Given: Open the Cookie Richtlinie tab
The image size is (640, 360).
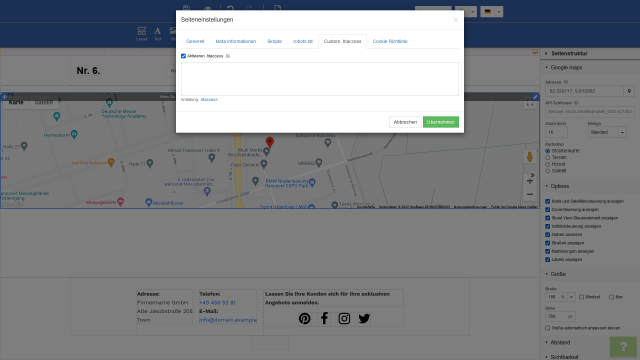Looking at the screenshot, I should (x=390, y=41).
